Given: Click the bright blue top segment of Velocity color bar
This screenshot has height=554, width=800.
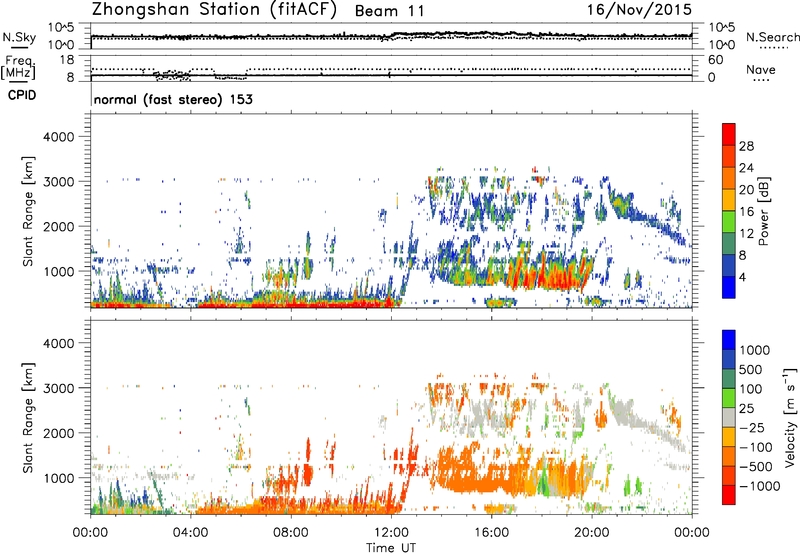Looking at the screenshot, I should click(x=729, y=340).
